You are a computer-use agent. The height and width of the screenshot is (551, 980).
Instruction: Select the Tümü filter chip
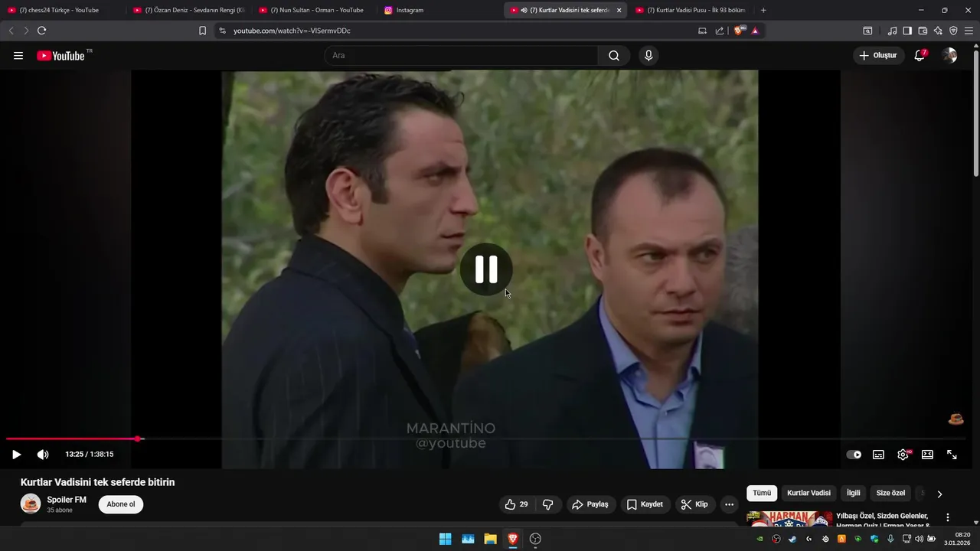pos(762,494)
